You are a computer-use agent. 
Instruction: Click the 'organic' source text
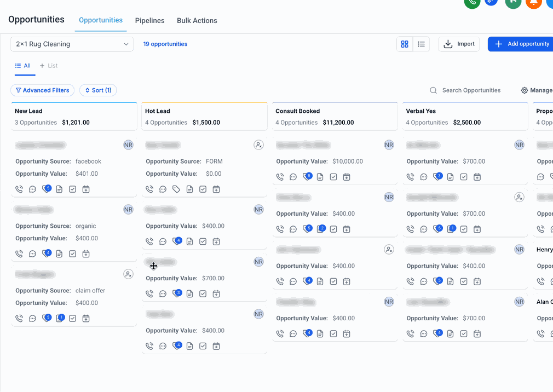tap(86, 226)
